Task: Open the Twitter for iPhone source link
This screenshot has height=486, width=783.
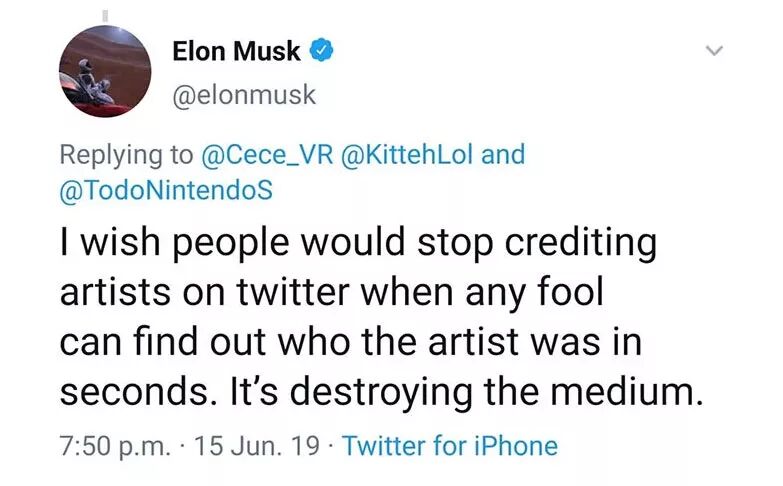Action: (450, 445)
